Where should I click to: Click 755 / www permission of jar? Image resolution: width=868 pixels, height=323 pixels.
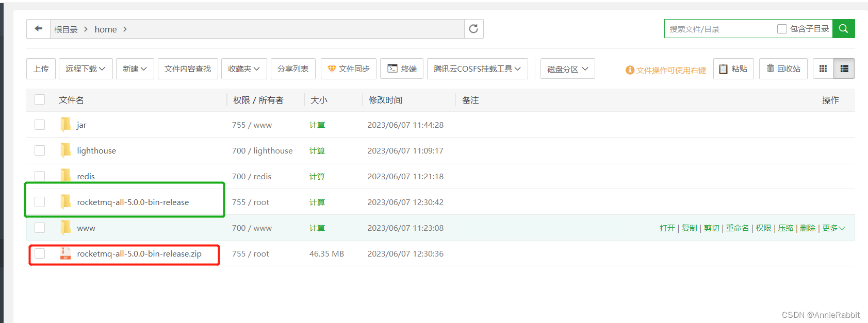coord(252,125)
